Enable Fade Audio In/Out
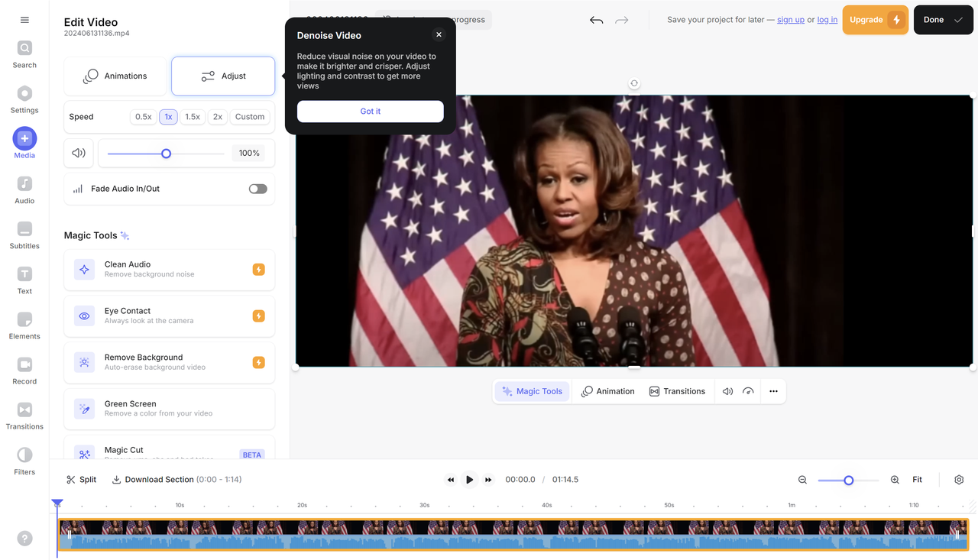The image size is (978, 560). coord(257,189)
